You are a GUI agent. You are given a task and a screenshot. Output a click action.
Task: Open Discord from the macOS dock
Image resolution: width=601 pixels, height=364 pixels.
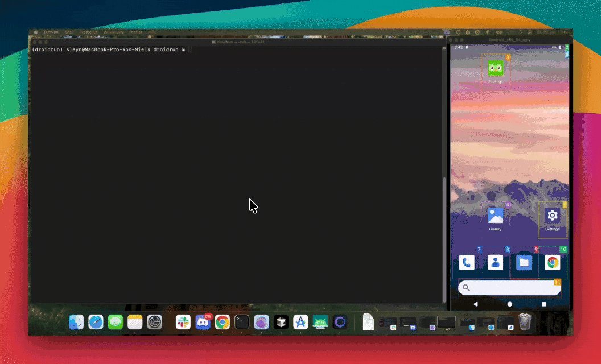click(203, 322)
